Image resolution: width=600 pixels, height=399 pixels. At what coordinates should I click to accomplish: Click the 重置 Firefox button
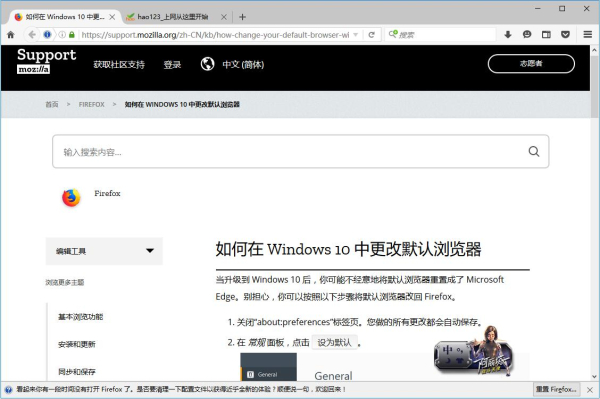[x=556, y=389]
